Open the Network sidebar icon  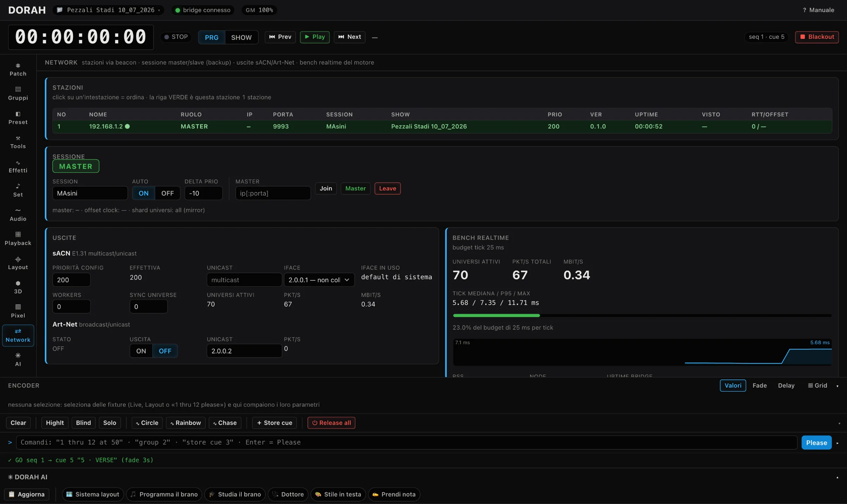click(18, 336)
